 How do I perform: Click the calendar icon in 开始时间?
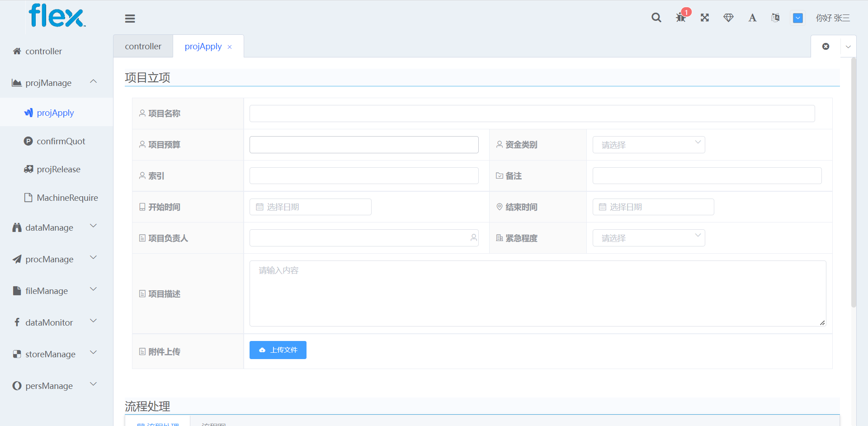[259, 207]
